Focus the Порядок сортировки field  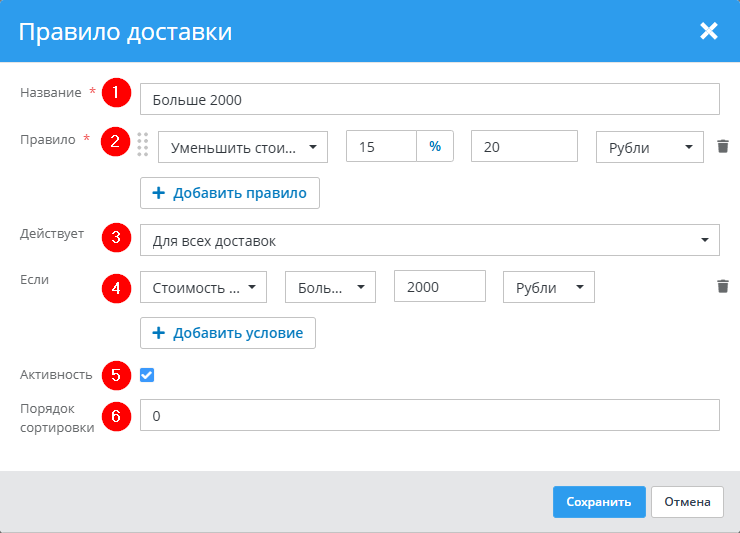point(429,415)
